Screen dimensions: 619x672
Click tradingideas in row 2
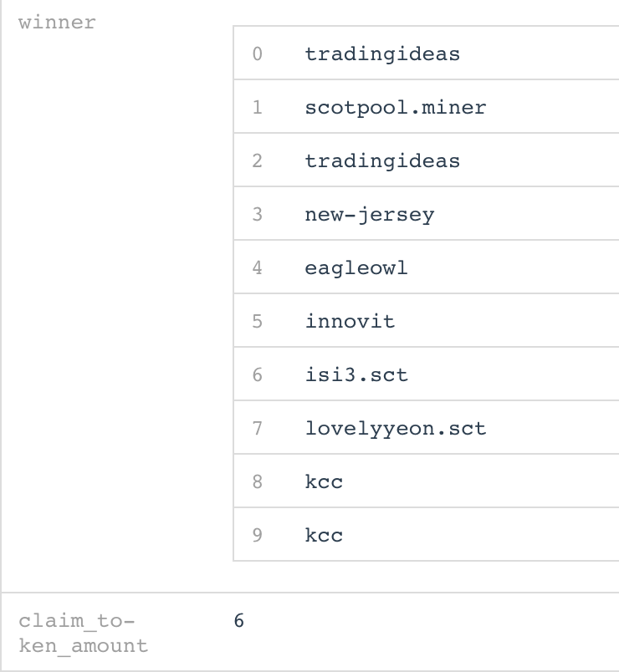382,160
